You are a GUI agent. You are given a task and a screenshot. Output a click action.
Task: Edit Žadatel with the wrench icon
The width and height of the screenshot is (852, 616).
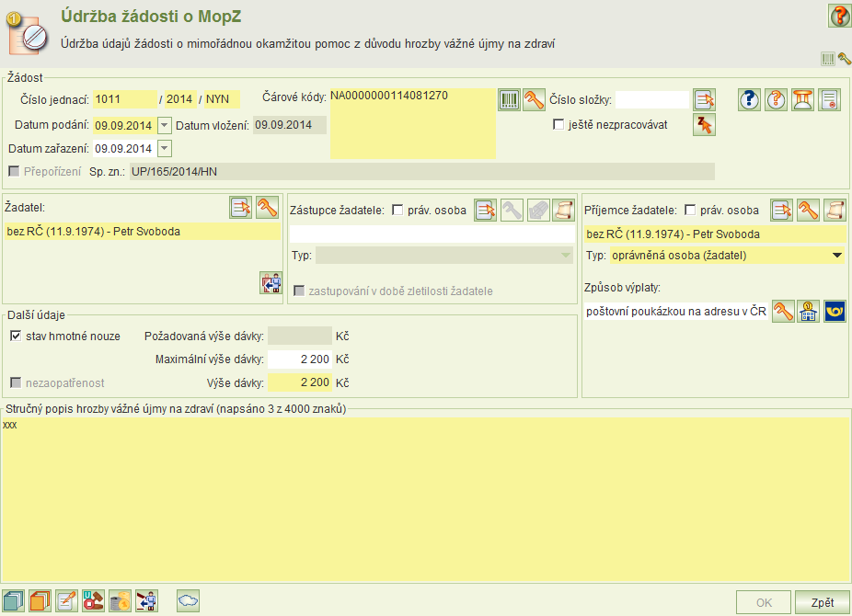coord(268,207)
